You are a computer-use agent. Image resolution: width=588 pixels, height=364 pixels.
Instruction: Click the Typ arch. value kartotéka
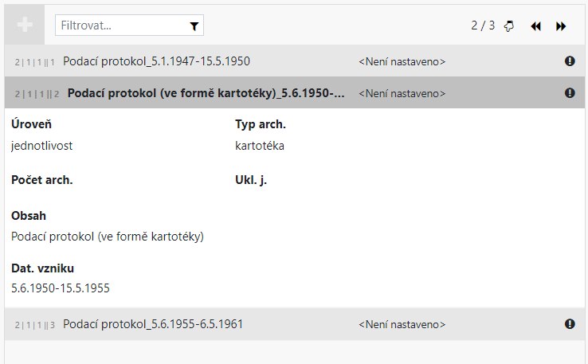point(260,146)
